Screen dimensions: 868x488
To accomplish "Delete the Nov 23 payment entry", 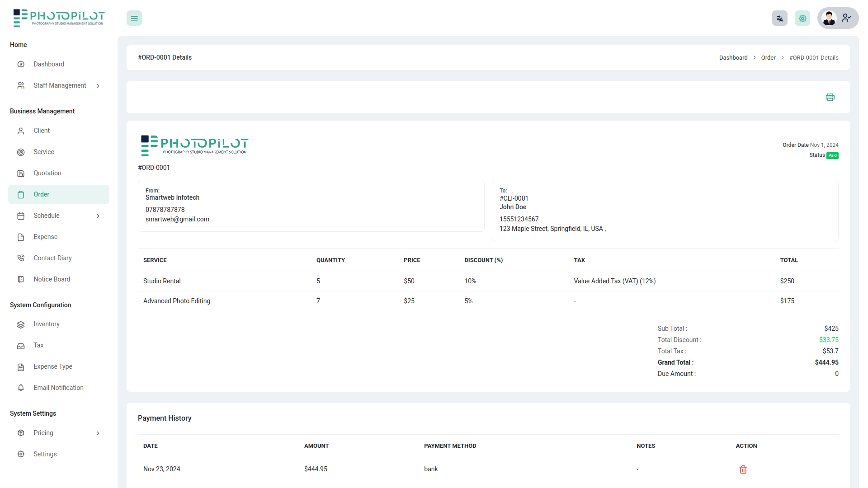I will click(x=743, y=469).
